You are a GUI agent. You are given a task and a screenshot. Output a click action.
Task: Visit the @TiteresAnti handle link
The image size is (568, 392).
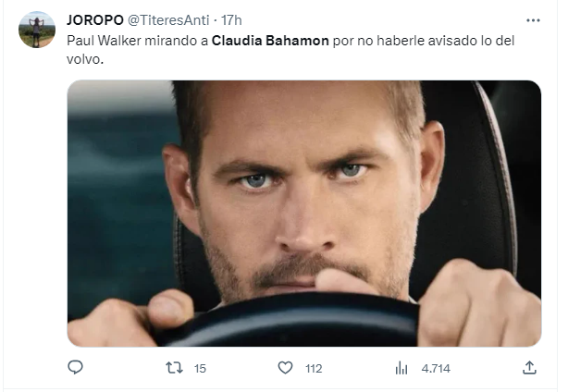168,20
